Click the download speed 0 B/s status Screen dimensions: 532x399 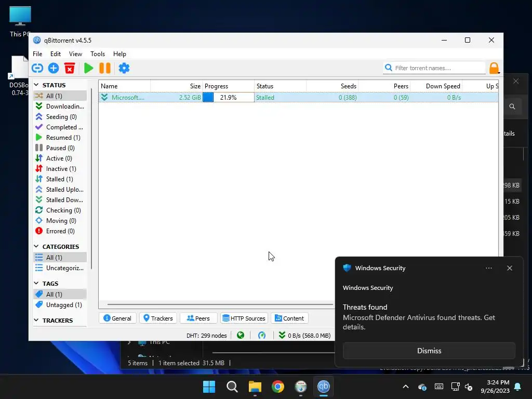pos(304,336)
